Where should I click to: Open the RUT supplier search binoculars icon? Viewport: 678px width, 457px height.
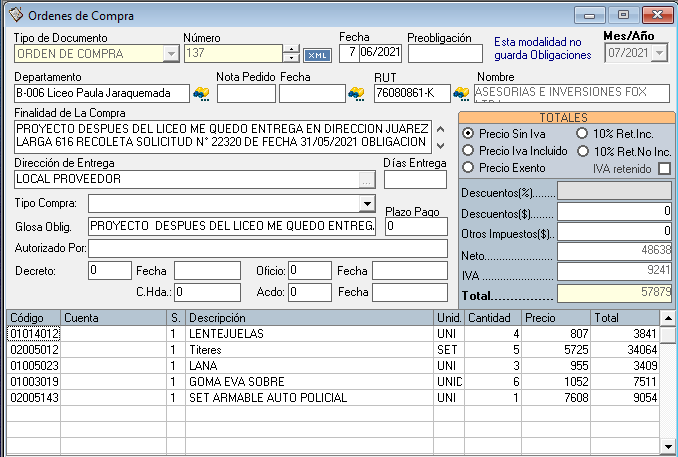coord(461,93)
